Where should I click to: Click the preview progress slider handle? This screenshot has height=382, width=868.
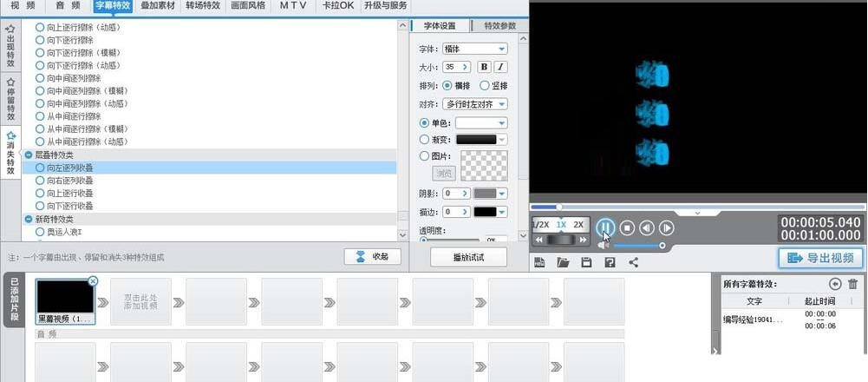(559, 207)
